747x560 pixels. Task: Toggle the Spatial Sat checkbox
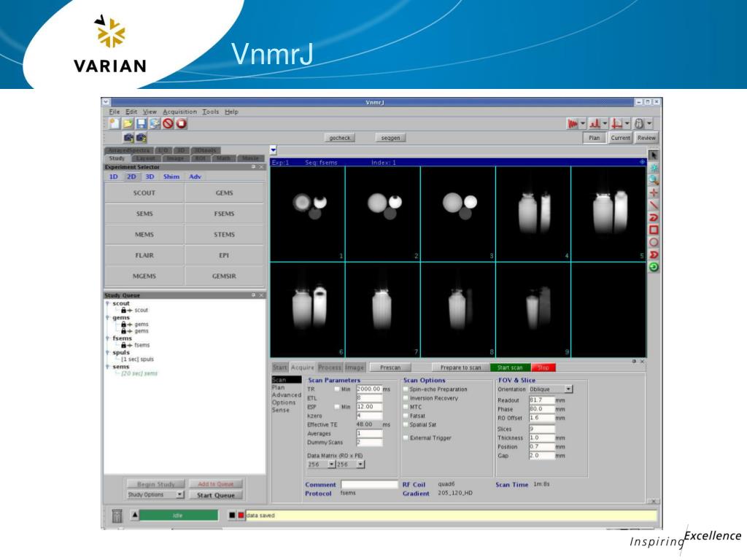click(406, 425)
